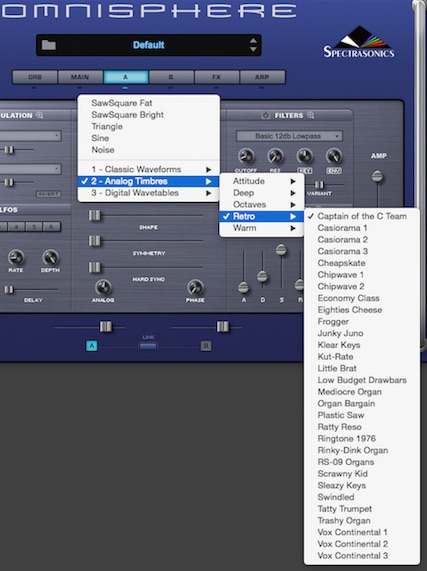Select Junky Juno timbre
This screenshot has width=427, height=571.
[x=362, y=333]
